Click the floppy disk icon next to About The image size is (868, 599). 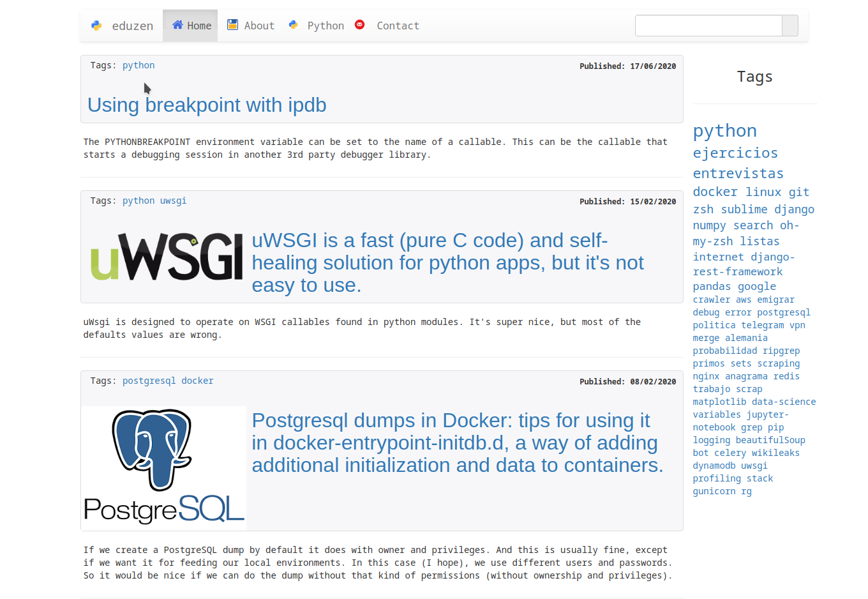coord(232,25)
